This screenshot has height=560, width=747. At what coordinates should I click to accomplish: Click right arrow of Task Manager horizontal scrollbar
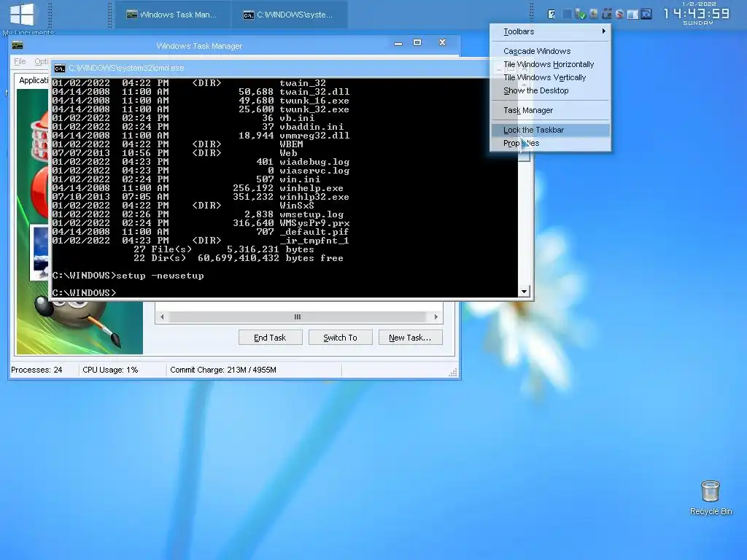(436, 316)
